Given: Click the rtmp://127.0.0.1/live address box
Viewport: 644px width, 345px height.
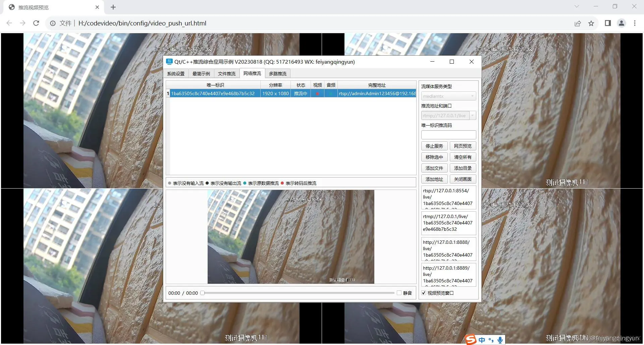Looking at the screenshot, I should [448, 223].
